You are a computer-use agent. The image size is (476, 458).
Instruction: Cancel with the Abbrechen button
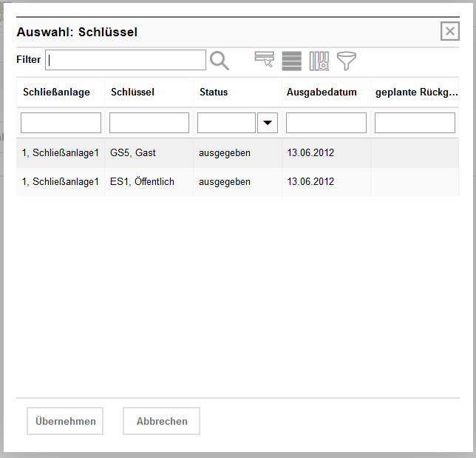coord(161,421)
